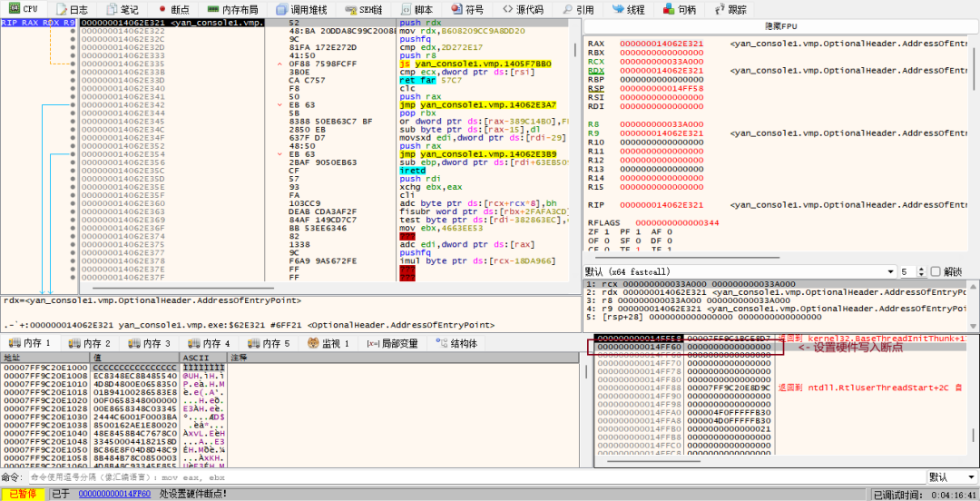Increase the argument count stepper
Viewport: 980px width, 501px height.
(x=922, y=269)
